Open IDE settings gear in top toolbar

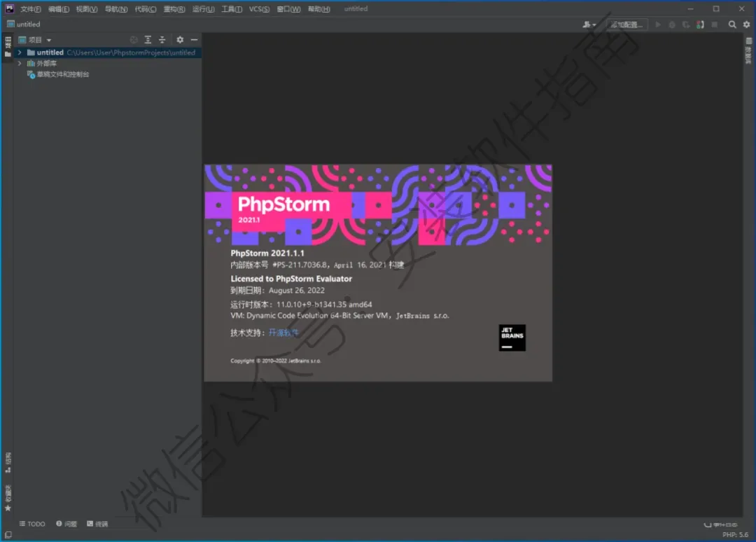746,25
